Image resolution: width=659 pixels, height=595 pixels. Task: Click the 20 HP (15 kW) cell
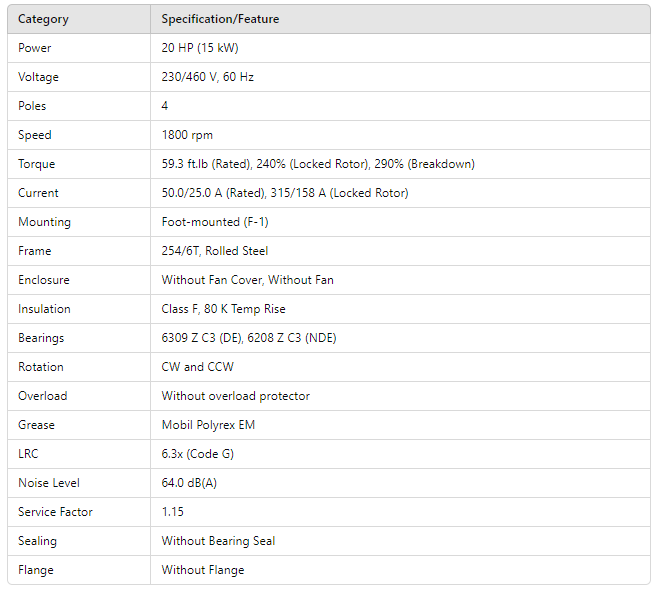pyautogui.click(x=200, y=48)
